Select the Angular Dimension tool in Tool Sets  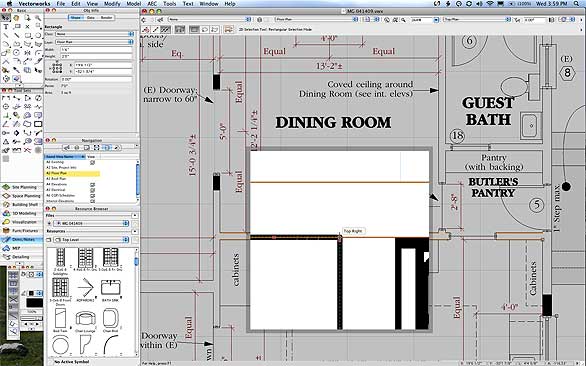(x=6, y=124)
